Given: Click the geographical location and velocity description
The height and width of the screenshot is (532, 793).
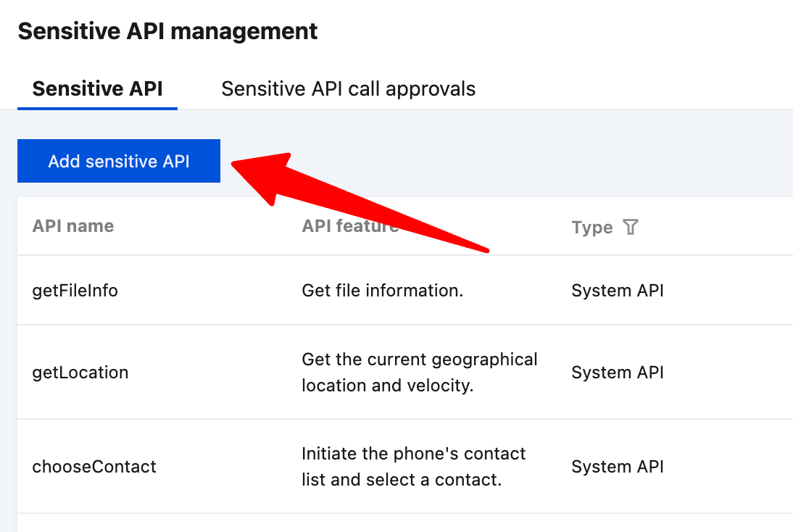Looking at the screenshot, I should click(419, 373).
